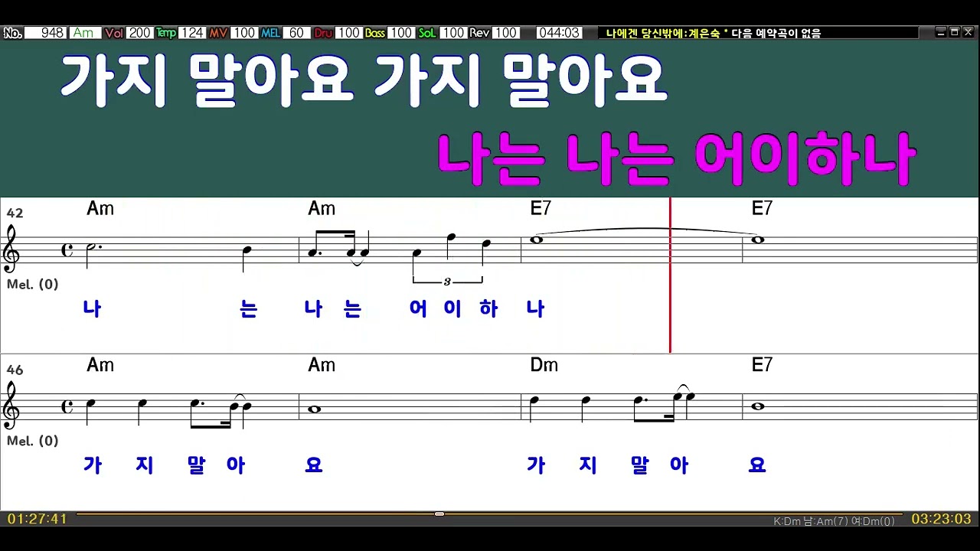Viewport: 980px width, 551px height.
Task: Click the No. label in top bar
Action: [x=12, y=33]
